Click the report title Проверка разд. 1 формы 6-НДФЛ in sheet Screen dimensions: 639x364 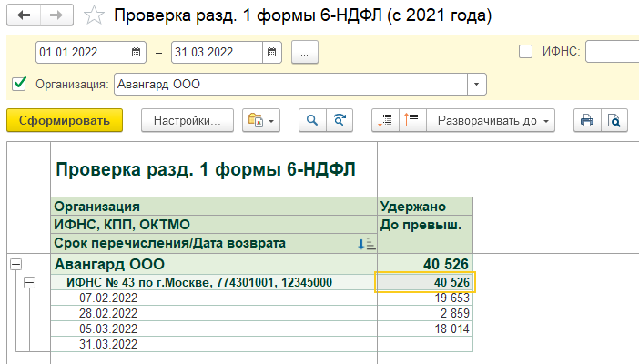[206, 169]
